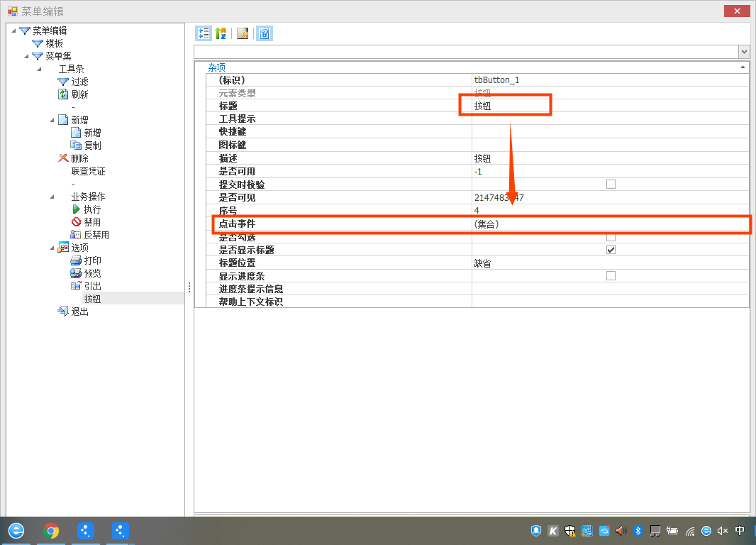Select the 删除 delete item with red X
This screenshot has height=545, width=756.
[79, 158]
